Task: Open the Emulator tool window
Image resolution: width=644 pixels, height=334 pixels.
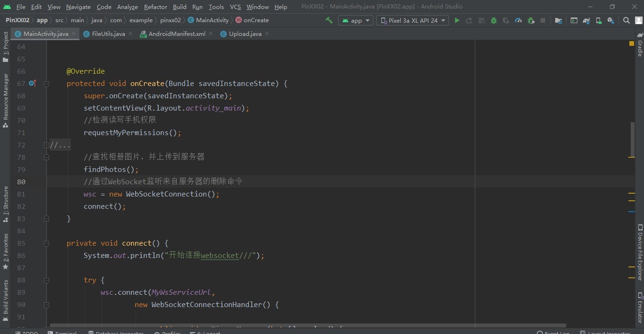Action: click(640, 308)
